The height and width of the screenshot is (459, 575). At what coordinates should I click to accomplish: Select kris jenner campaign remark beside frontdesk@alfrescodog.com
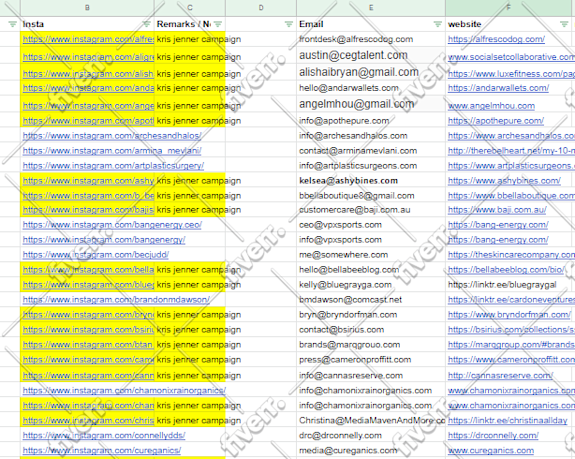(x=190, y=39)
